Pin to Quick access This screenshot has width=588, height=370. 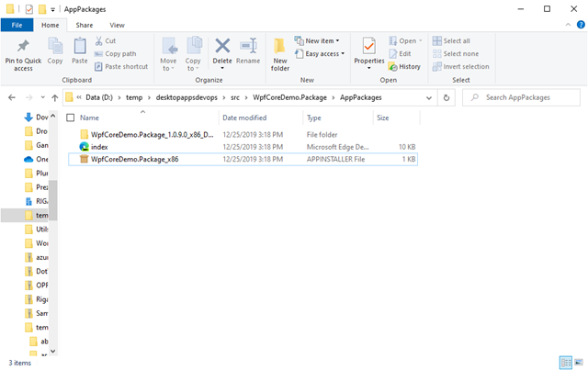[x=23, y=55]
